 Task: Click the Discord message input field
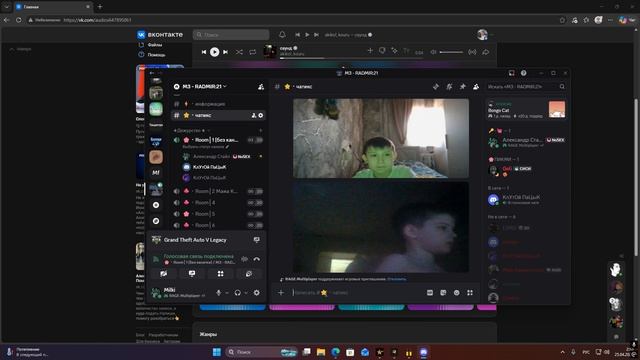tap(357, 293)
